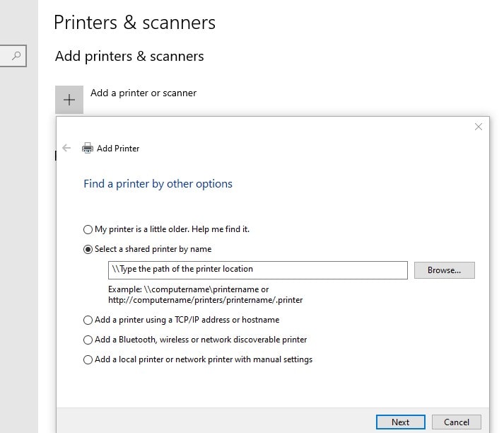The width and height of the screenshot is (504, 433).
Task: Click the search magnifier icon in the sidebar
Action: [x=16, y=56]
